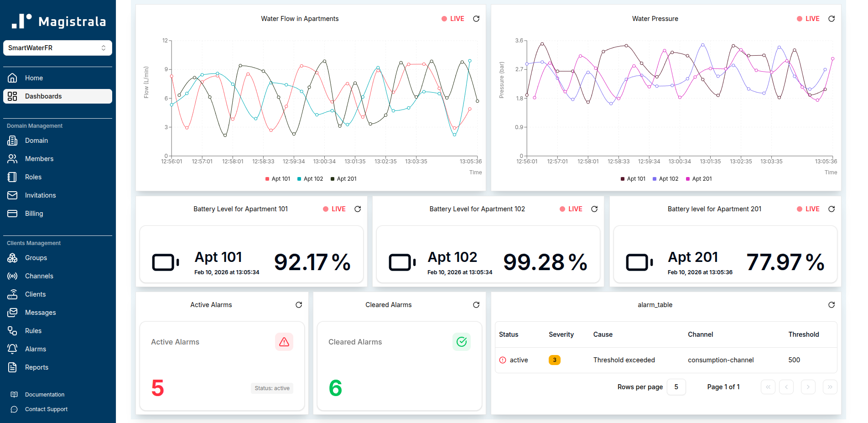This screenshot has height=423, width=868.
Task: Open the Reports page
Action: (x=36, y=367)
